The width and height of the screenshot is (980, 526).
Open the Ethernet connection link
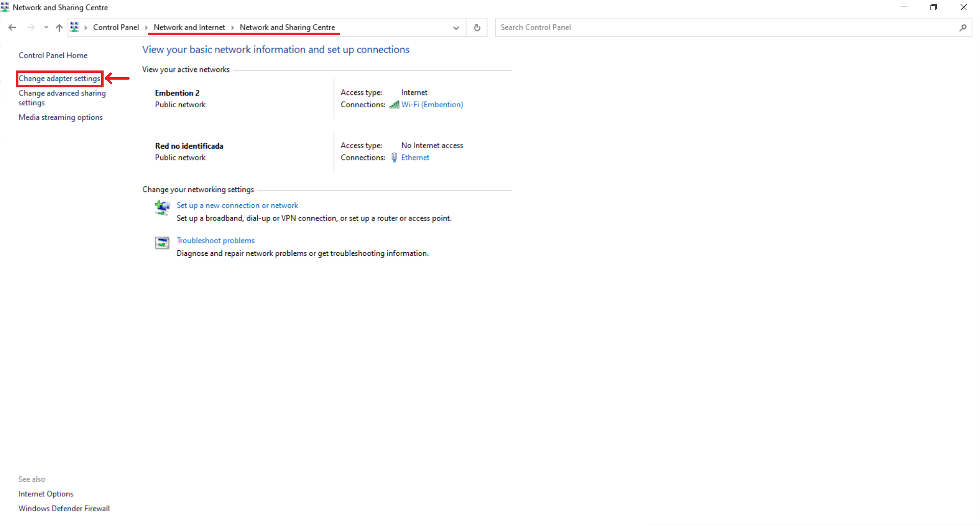[x=415, y=158]
